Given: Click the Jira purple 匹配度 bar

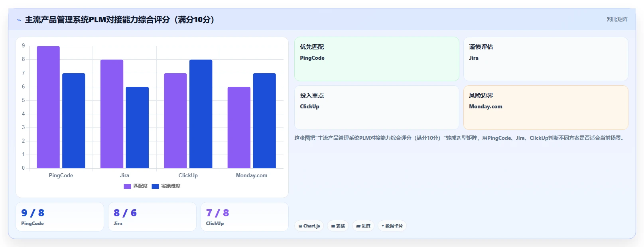Looking at the screenshot, I should (x=112, y=114).
